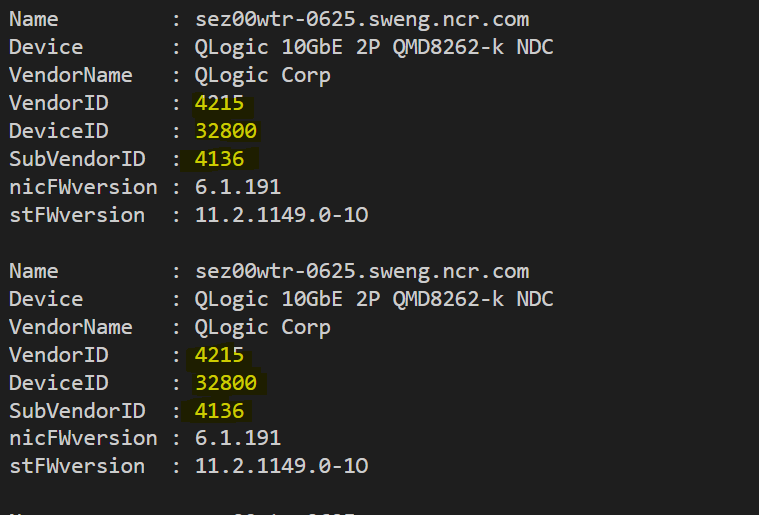Click the QLogic 10GbE device text in first record
Screen dimensions: 759x515
point(374,47)
